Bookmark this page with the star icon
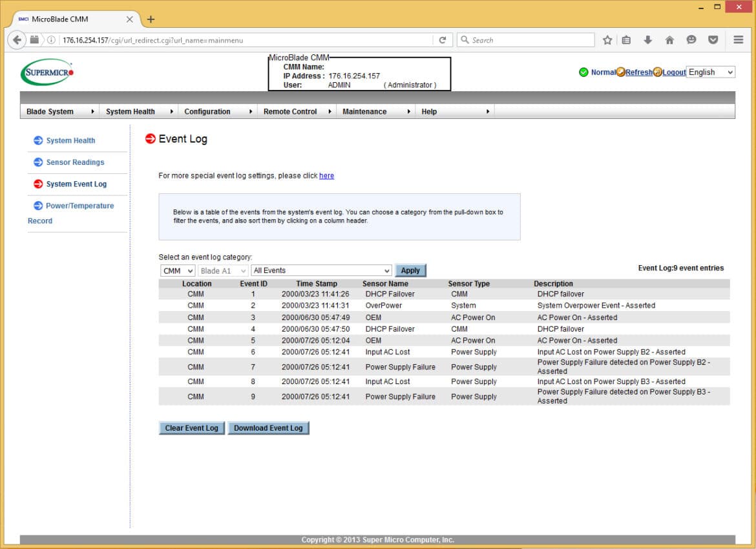 pos(607,40)
